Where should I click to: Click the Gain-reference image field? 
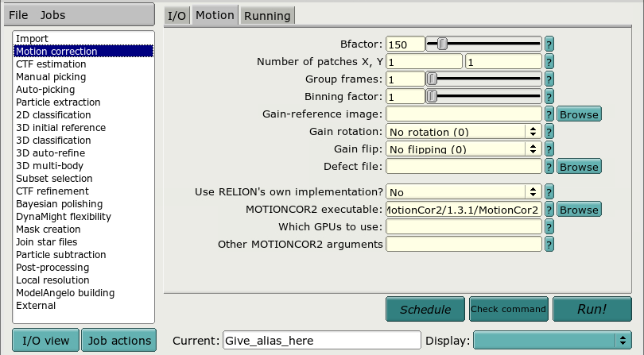coord(464,114)
